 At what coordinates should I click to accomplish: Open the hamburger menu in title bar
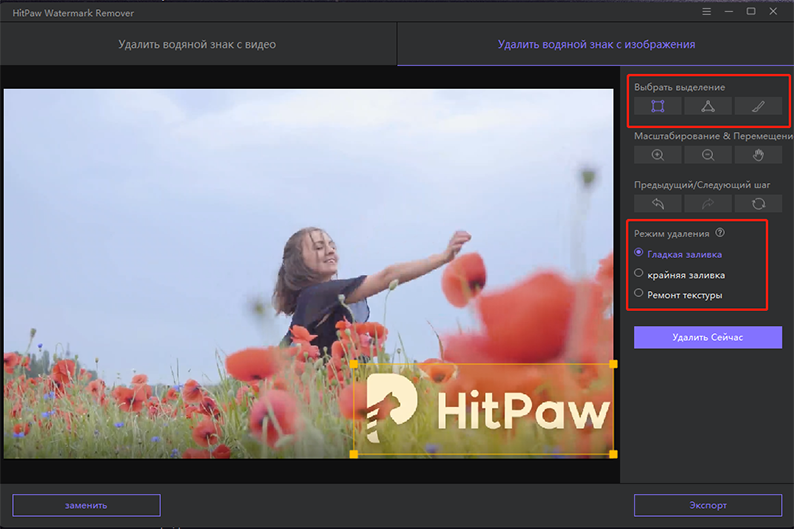(706, 12)
